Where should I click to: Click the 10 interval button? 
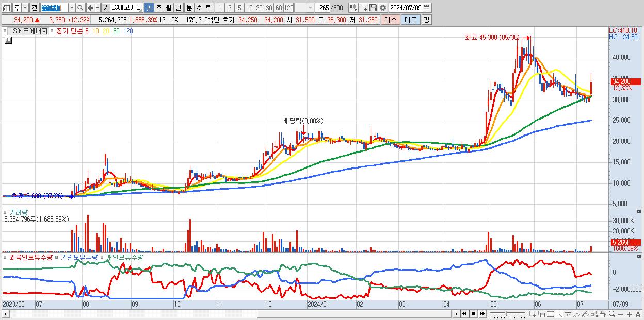pos(249,8)
